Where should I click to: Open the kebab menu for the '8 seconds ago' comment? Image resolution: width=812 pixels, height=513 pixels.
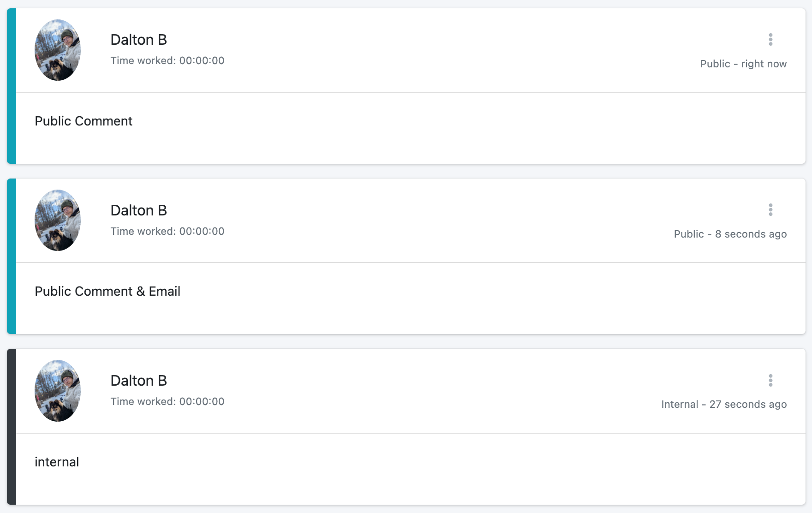[x=770, y=210]
